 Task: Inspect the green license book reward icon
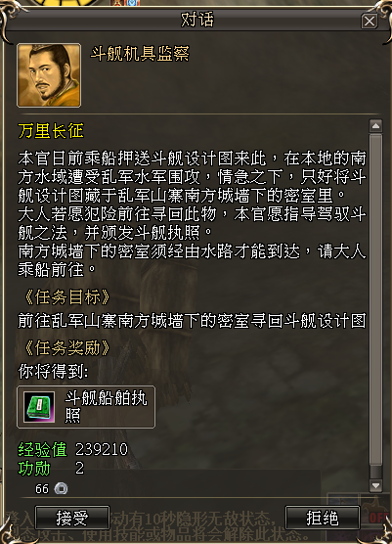pyautogui.click(x=39, y=407)
